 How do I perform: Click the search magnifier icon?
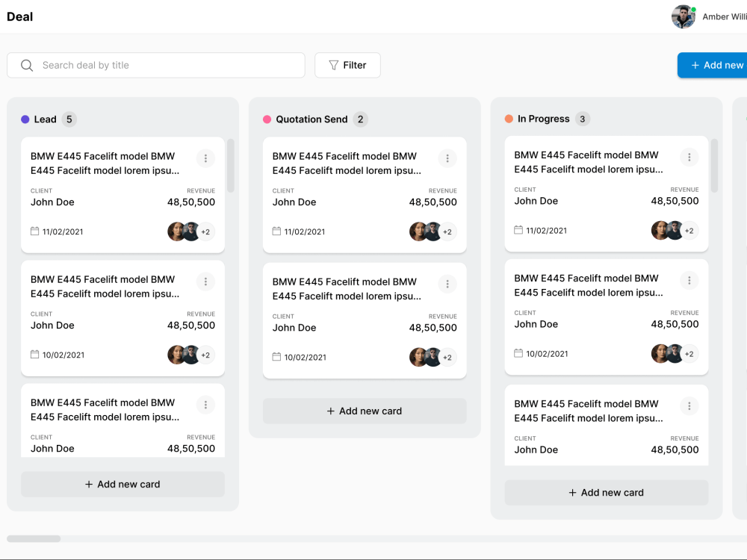pos(27,65)
